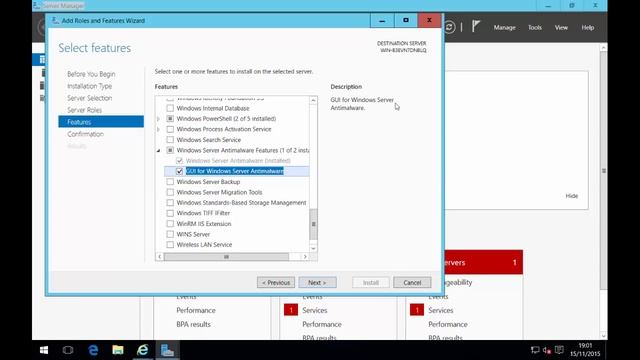Click the network icon in system tray
This screenshot has width=640, height=360.
click(535, 350)
